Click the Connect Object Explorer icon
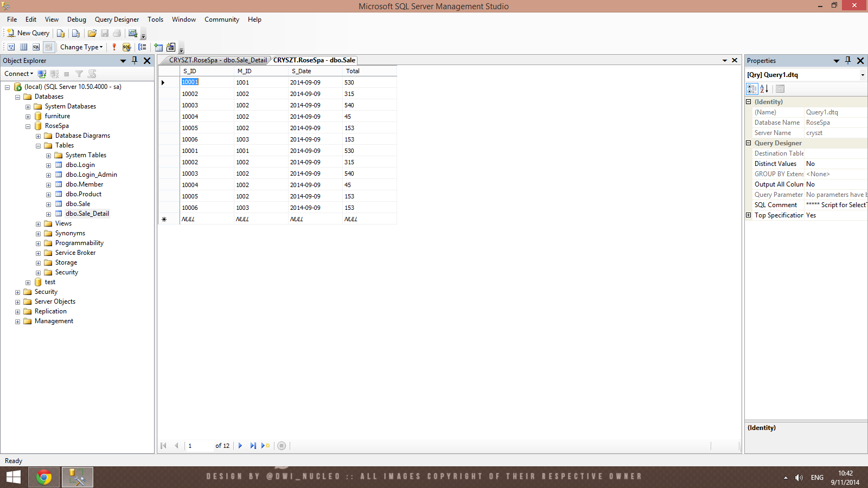The width and height of the screenshot is (868, 488). 42,74
